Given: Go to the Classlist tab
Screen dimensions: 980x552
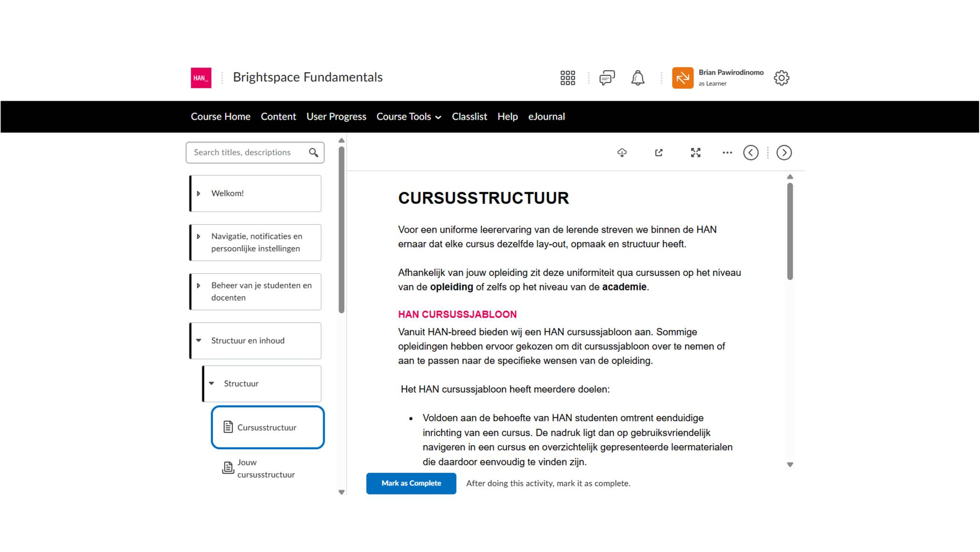Looking at the screenshot, I should tap(469, 116).
